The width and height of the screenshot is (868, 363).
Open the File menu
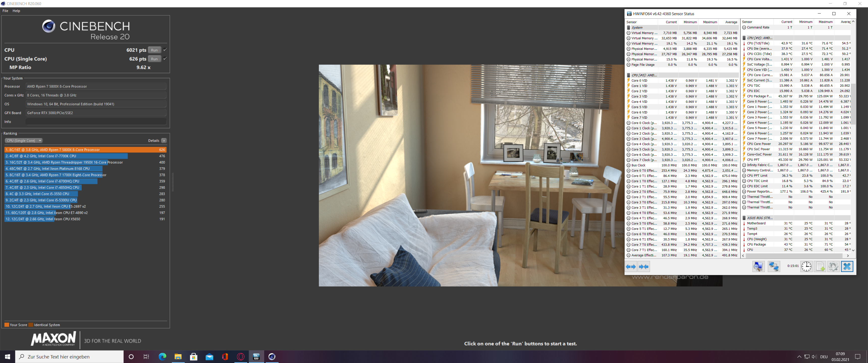[5, 11]
